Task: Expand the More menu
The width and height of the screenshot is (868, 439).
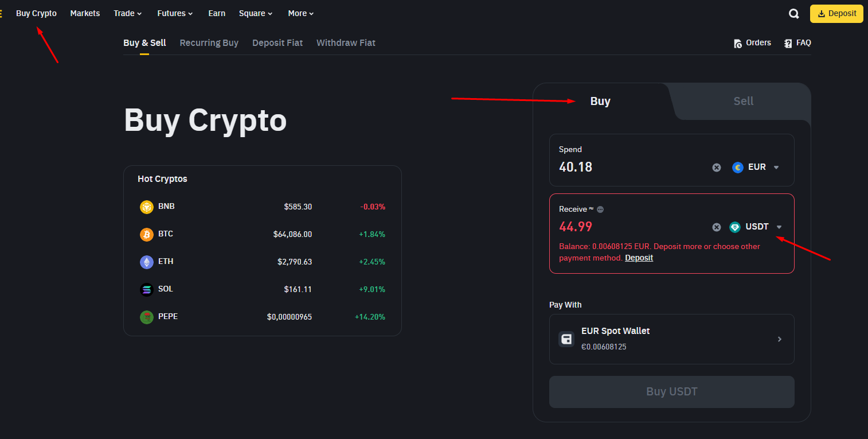Action: pyautogui.click(x=301, y=13)
